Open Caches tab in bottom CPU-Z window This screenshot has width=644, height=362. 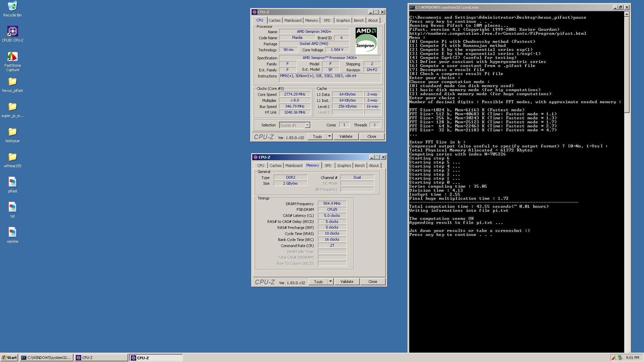pos(276,166)
